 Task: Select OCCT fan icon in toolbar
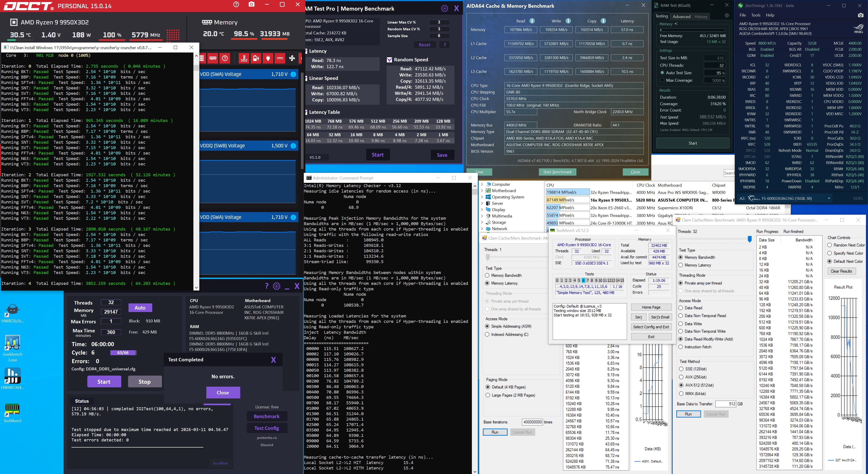(292, 58)
